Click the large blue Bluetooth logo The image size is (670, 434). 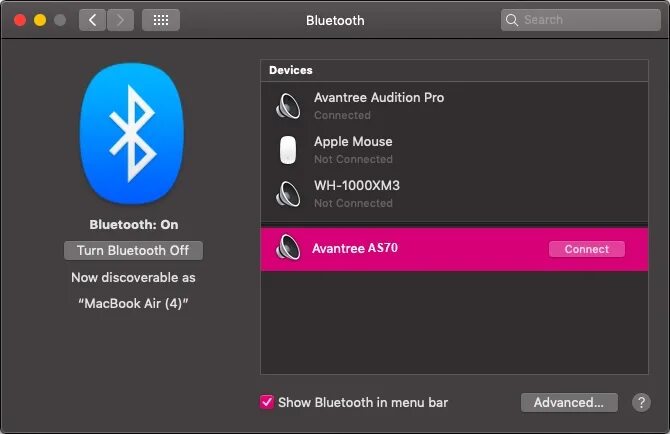(x=132, y=134)
